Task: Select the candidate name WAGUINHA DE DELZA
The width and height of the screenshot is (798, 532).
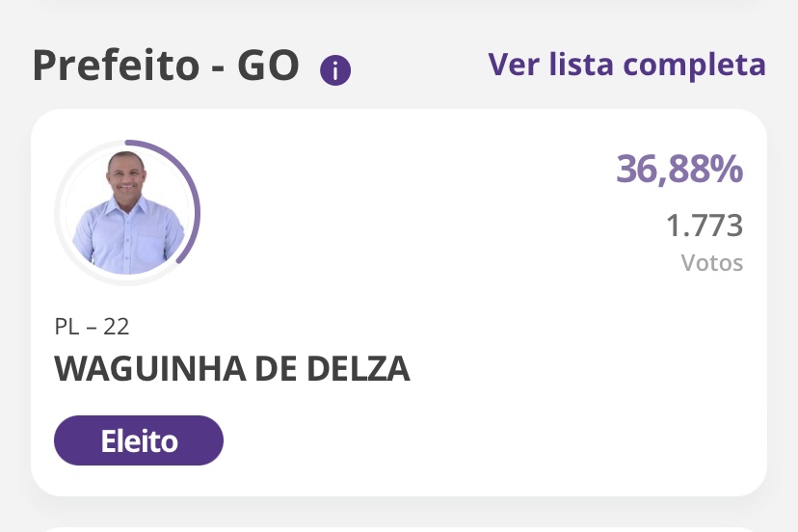Action: coord(232,368)
